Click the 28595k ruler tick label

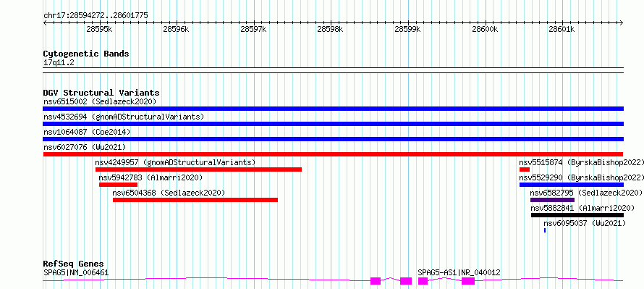(x=100, y=29)
